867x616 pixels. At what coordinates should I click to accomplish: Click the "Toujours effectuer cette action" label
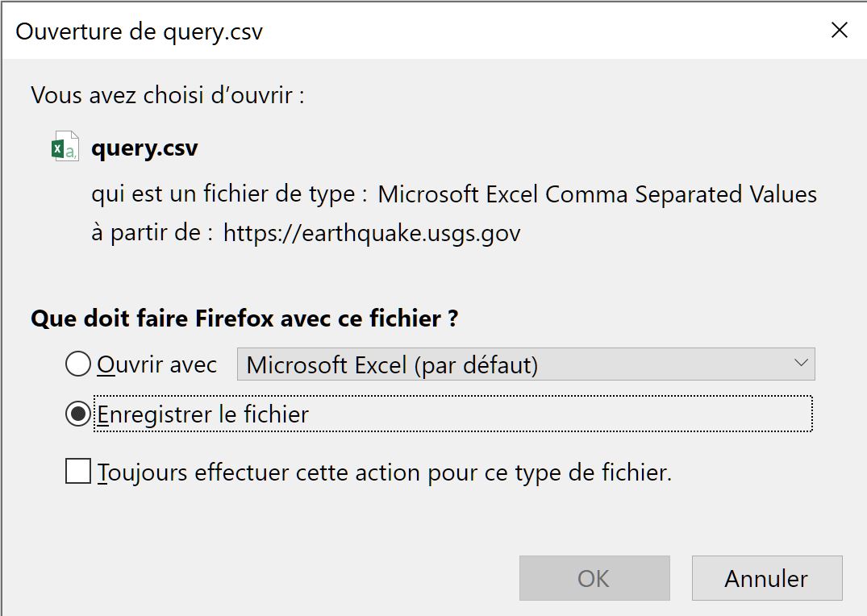(385, 472)
